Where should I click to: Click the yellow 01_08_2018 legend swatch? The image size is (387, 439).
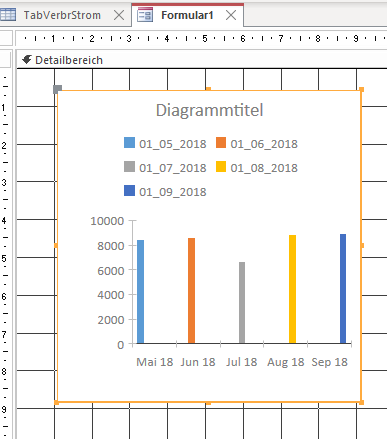pyautogui.click(x=221, y=167)
